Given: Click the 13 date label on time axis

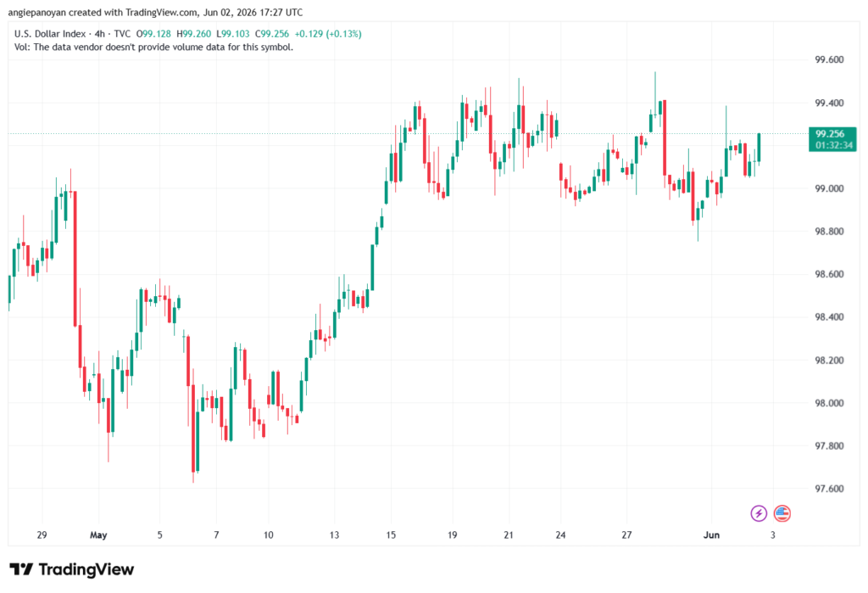Looking at the screenshot, I should click(334, 534).
